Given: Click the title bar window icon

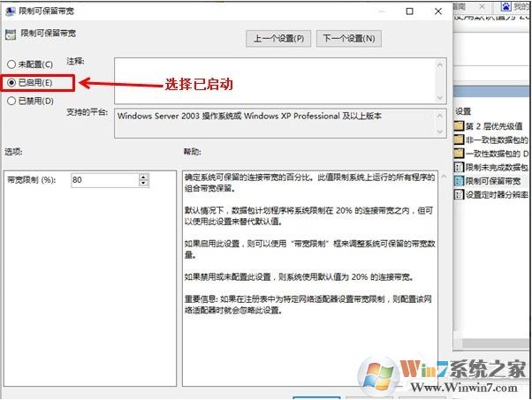Looking at the screenshot, I should click(11, 11).
